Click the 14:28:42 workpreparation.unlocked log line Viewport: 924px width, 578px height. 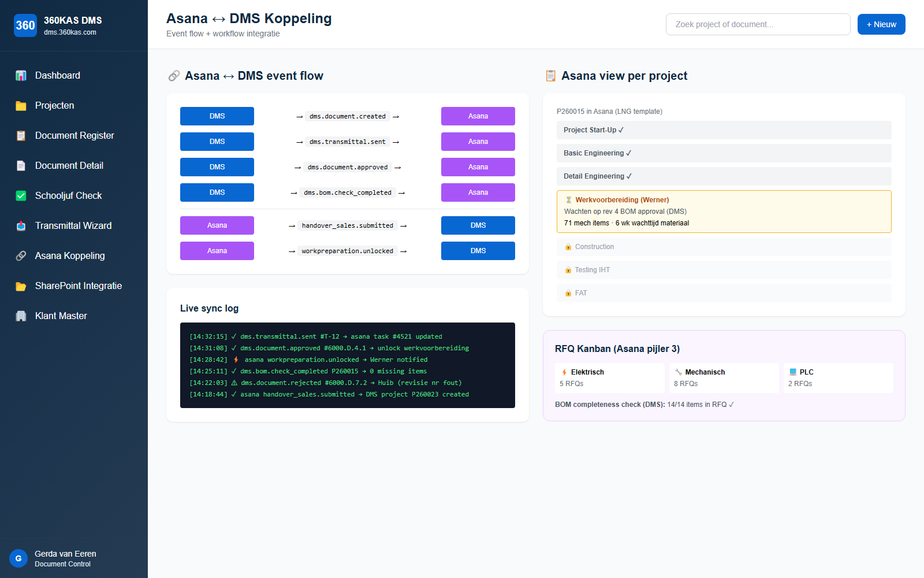point(308,360)
